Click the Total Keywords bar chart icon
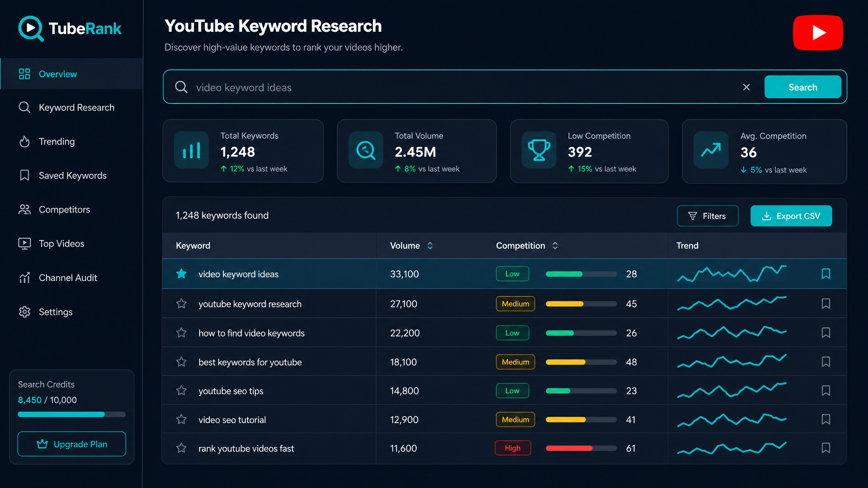868x488 pixels. tap(192, 150)
